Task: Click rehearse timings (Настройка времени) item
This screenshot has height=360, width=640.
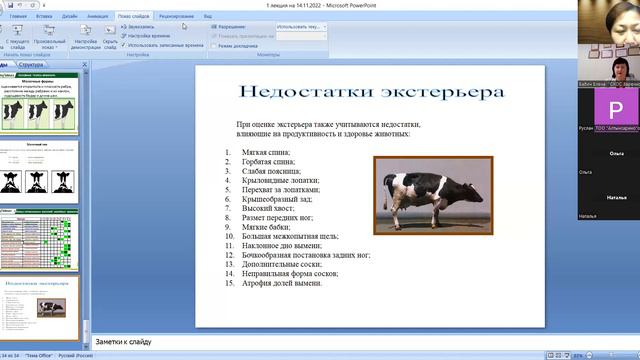Action: (x=146, y=36)
